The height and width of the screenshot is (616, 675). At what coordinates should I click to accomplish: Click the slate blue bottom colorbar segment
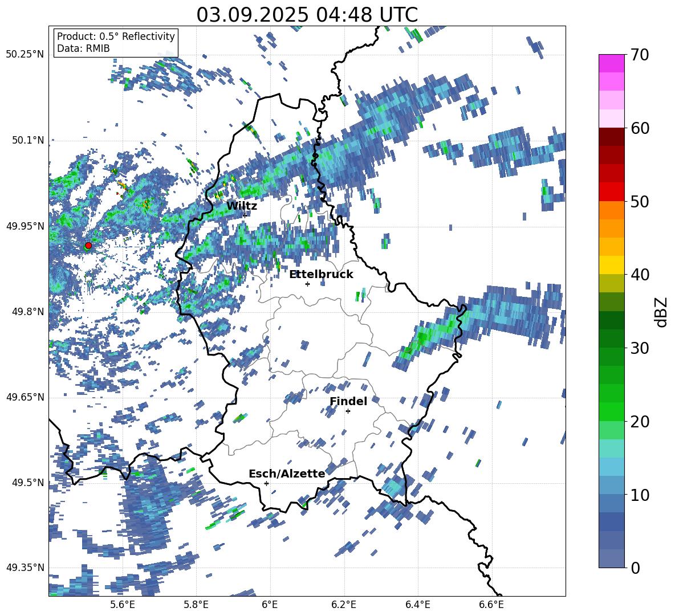(611, 558)
